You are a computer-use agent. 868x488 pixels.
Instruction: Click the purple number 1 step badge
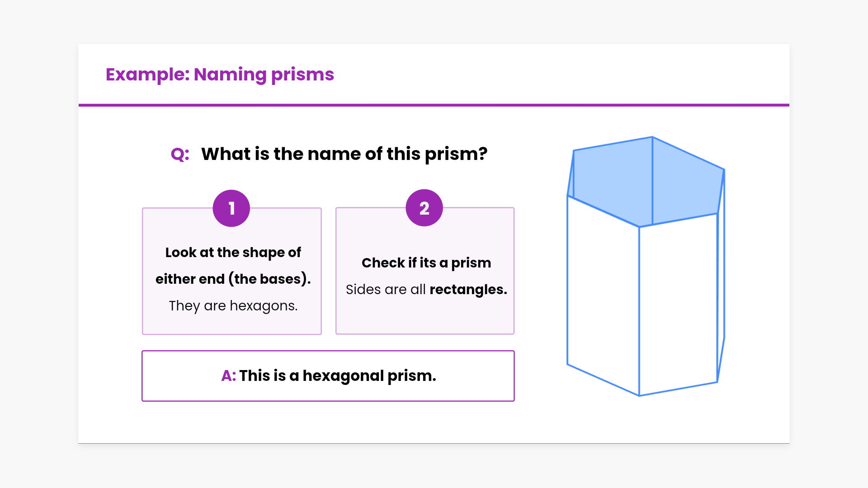231,208
